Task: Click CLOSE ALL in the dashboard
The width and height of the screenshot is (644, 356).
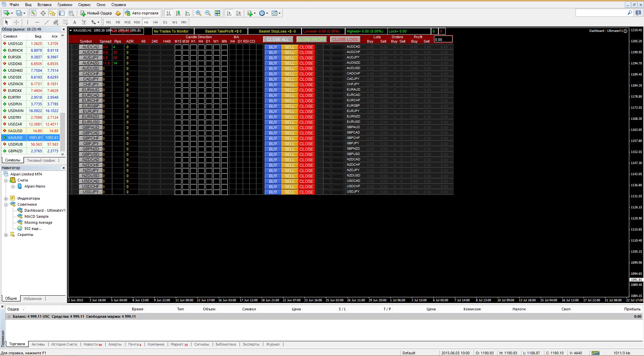Action: (278, 39)
